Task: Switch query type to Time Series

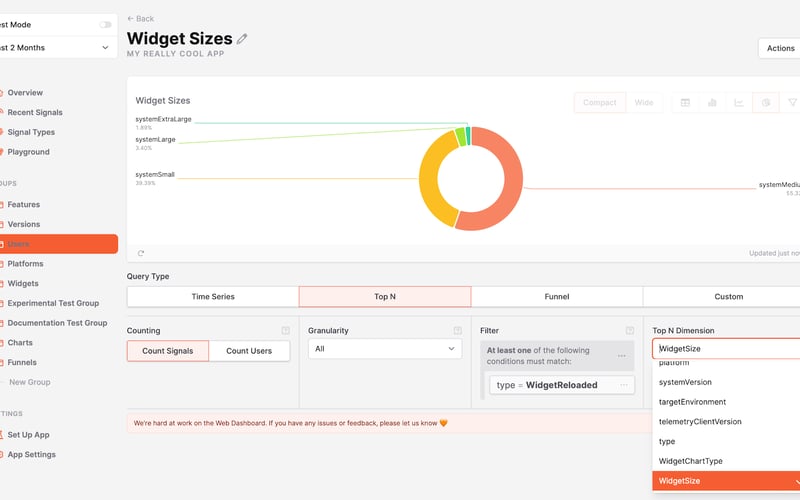Action: click(x=213, y=296)
